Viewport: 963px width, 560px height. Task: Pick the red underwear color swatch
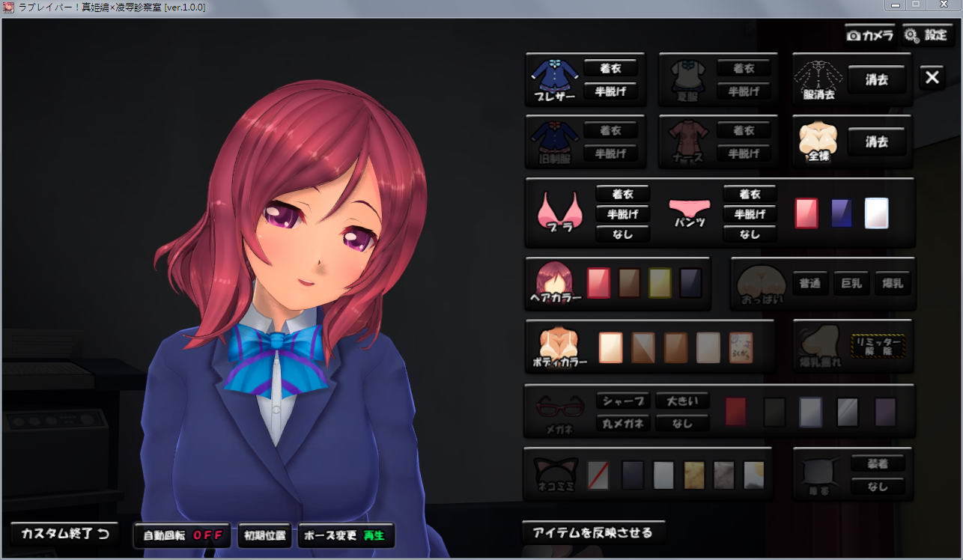coord(806,213)
